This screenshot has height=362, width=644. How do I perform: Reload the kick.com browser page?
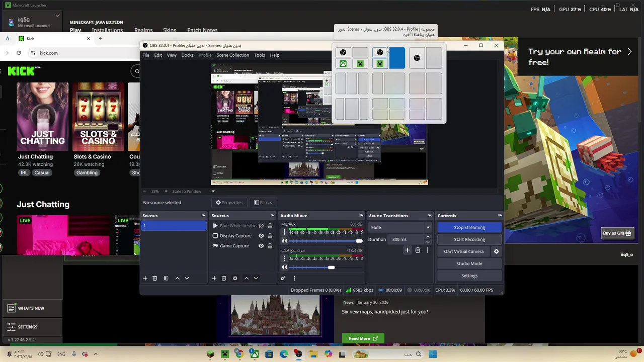click(19, 53)
